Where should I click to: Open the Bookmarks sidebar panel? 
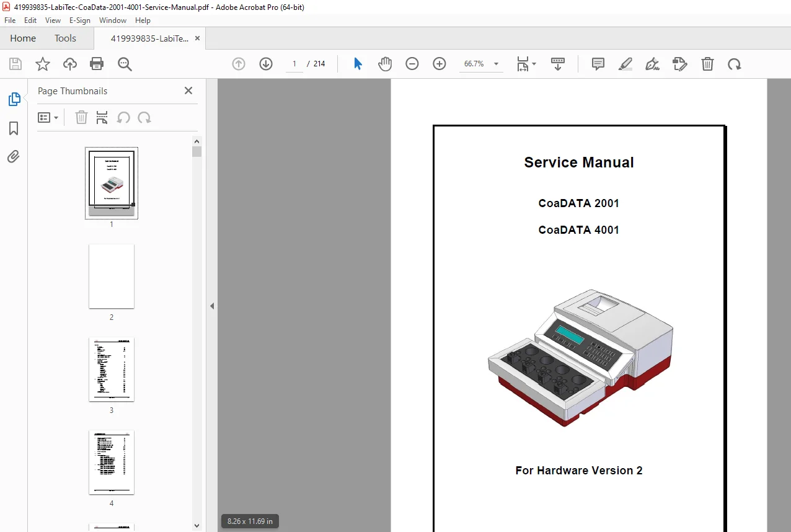pyautogui.click(x=14, y=128)
